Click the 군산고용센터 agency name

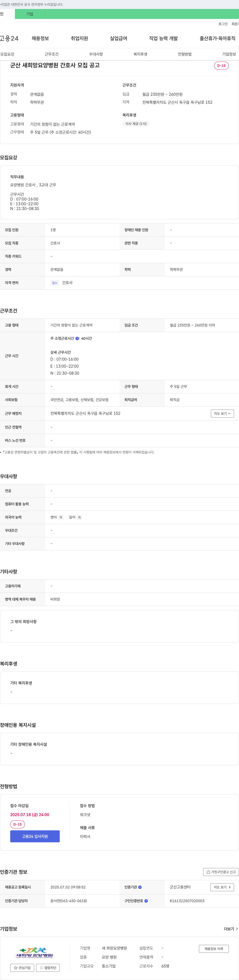180,887
